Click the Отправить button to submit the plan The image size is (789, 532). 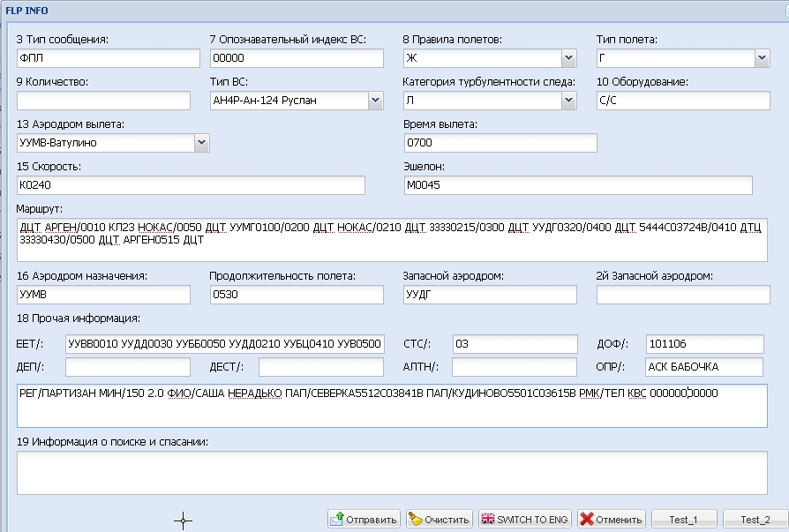point(364,519)
